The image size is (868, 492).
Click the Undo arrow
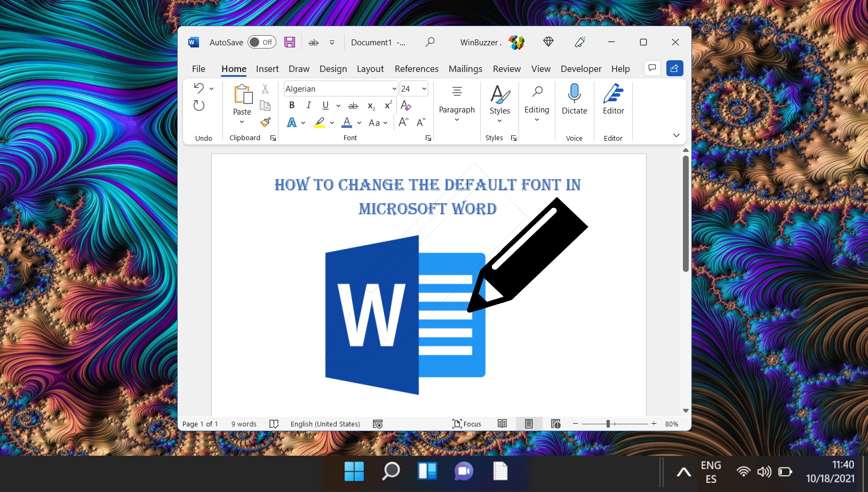(x=199, y=88)
